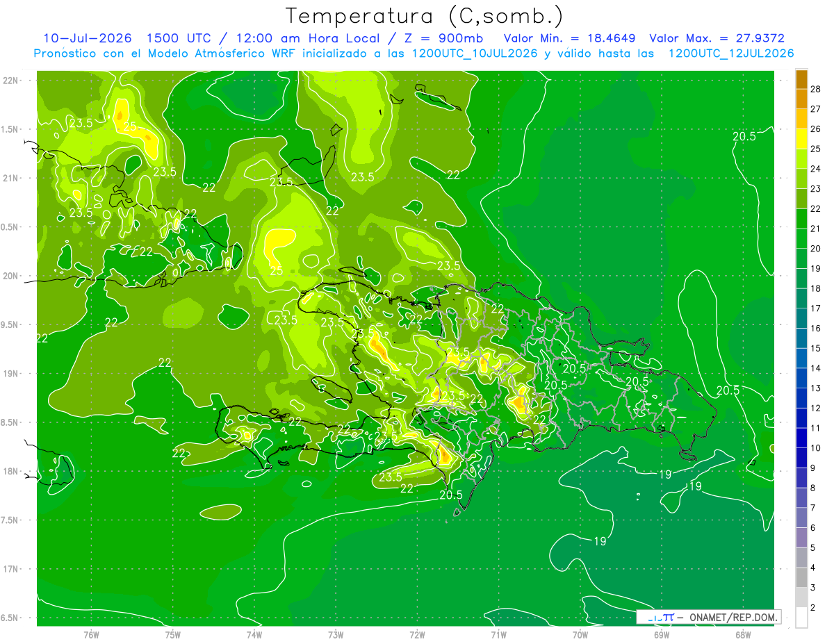Click the "73W" longitude axis label
Viewport: 834px width, 644px height.
pos(336,635)
